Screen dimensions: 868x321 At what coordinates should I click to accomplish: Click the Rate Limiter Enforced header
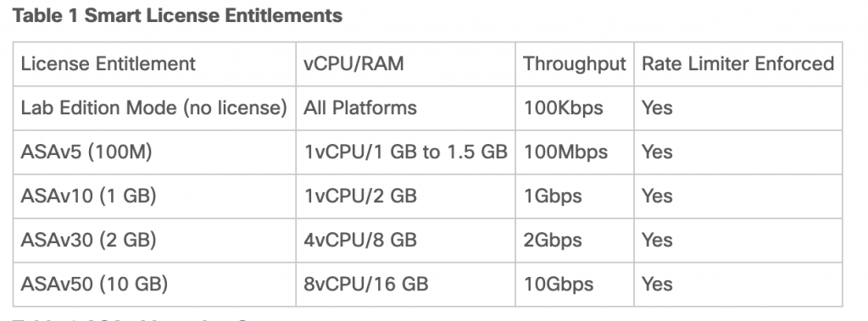pyautogui.click(x=737, y=64)
